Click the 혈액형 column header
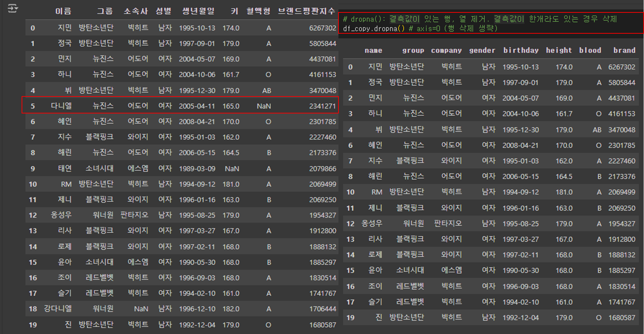The height and width of the screenshot is (334, 644). 258,11
